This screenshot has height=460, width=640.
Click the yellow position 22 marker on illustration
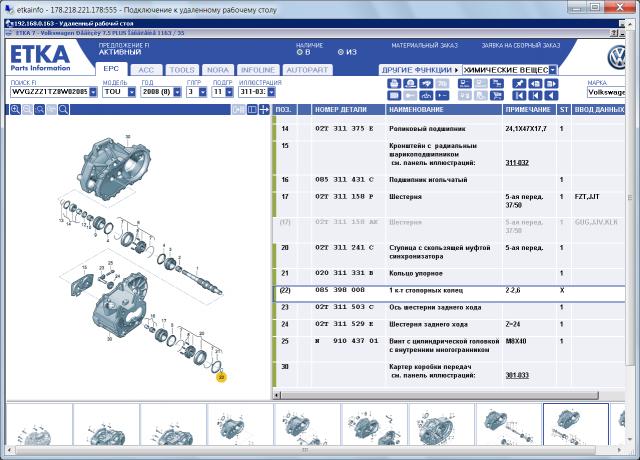(221, 377)
